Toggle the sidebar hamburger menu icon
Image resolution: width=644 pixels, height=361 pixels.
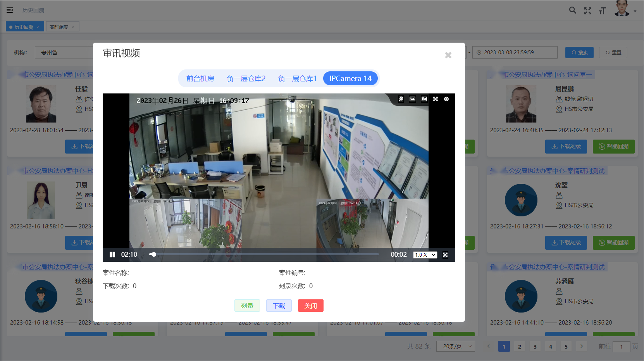[x=10, y=10]
